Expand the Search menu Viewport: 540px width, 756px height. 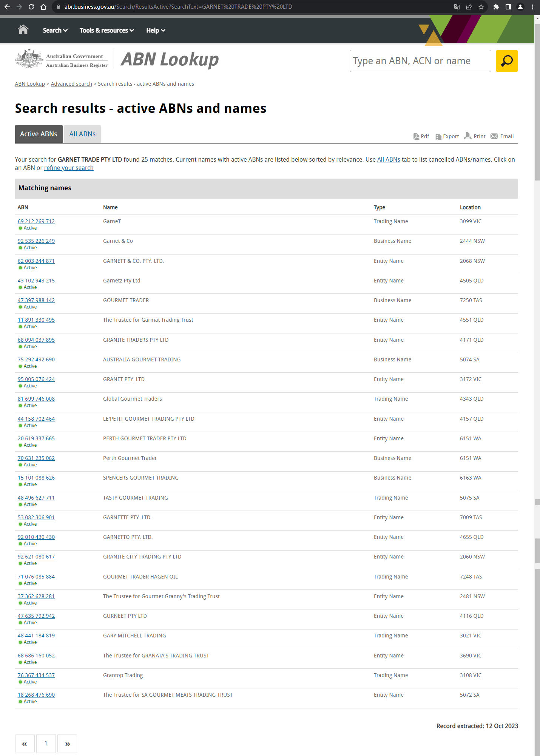(55, 30)
